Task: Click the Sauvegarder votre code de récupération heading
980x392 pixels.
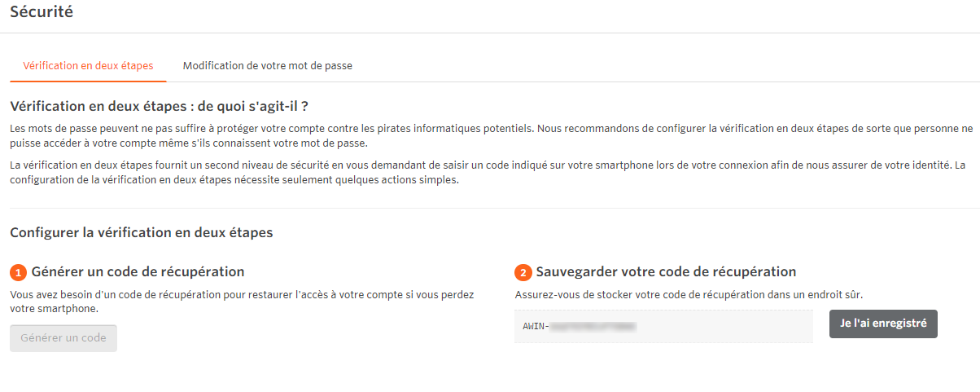Action: (x=666, y=271)
